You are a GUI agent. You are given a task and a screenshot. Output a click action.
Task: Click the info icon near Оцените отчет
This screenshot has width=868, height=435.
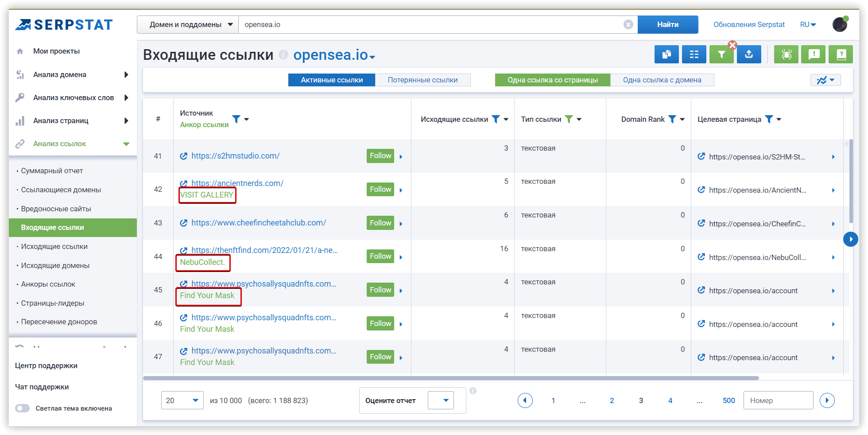(473, 391)
